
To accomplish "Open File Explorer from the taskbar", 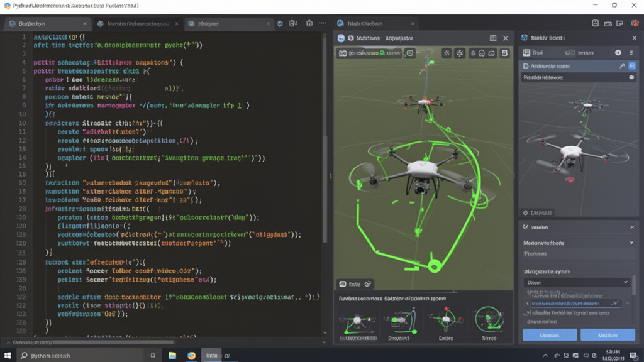I will pos(172,355).
